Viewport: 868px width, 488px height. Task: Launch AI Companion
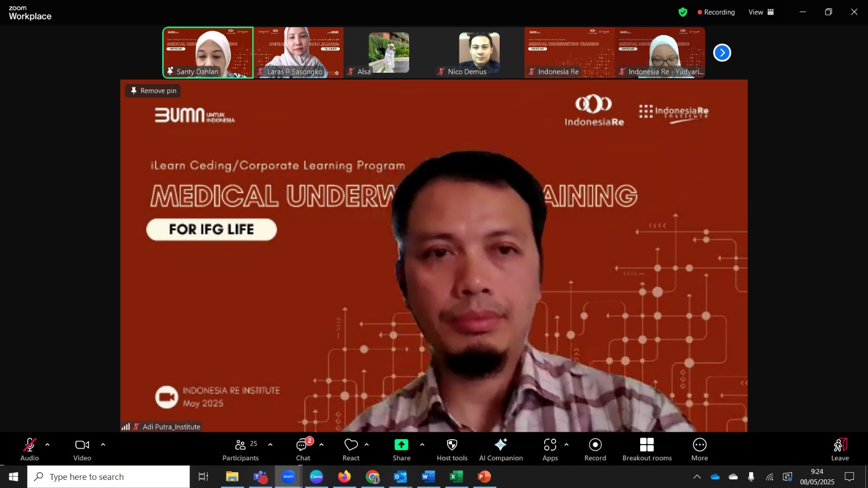point(501,450)
